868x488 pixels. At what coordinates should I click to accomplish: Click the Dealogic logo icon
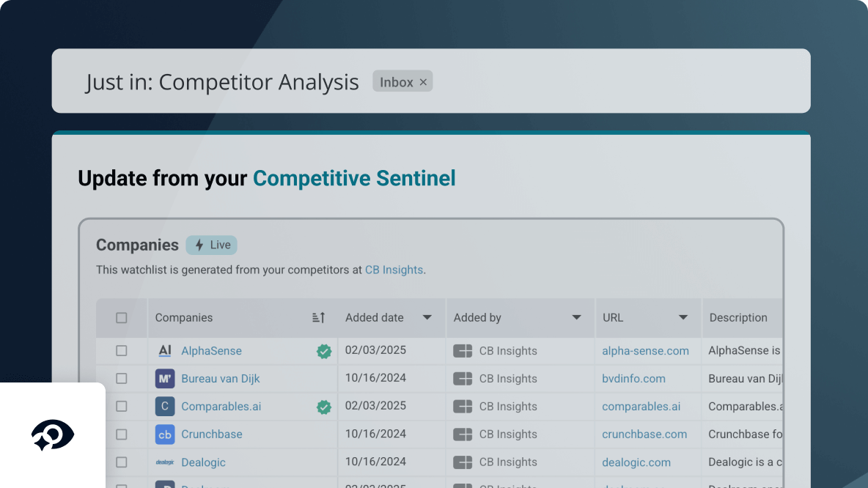coord(165,462)
